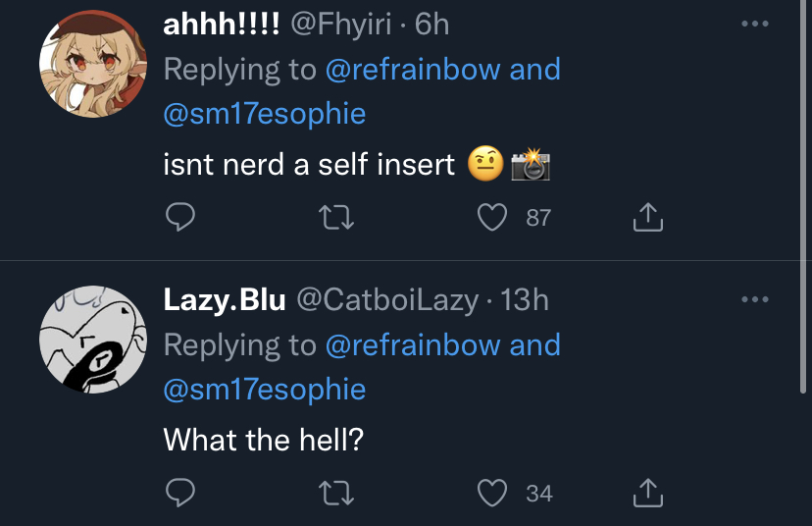Open more options for ahhh!!!! tweet
812x526 pixels.
tap(754, 24)
